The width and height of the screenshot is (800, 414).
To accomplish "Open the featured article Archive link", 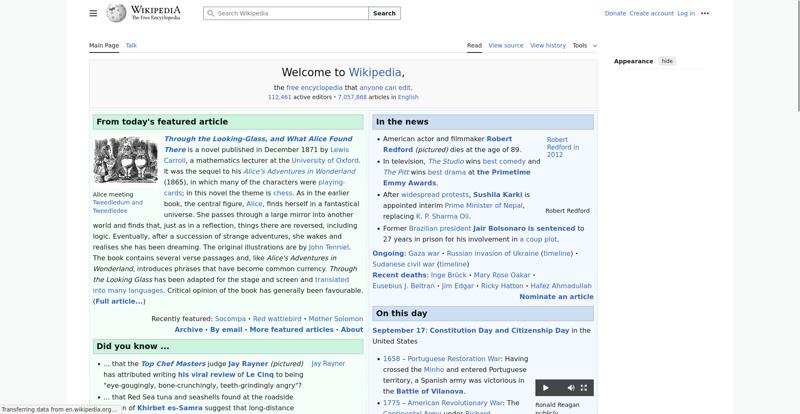I will click(189, 330).
